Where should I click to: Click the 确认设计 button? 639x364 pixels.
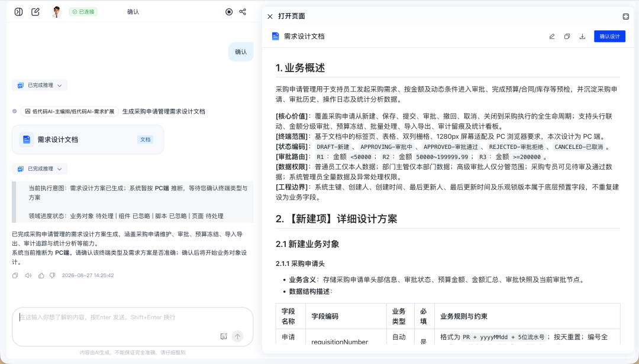click(609, 36)
